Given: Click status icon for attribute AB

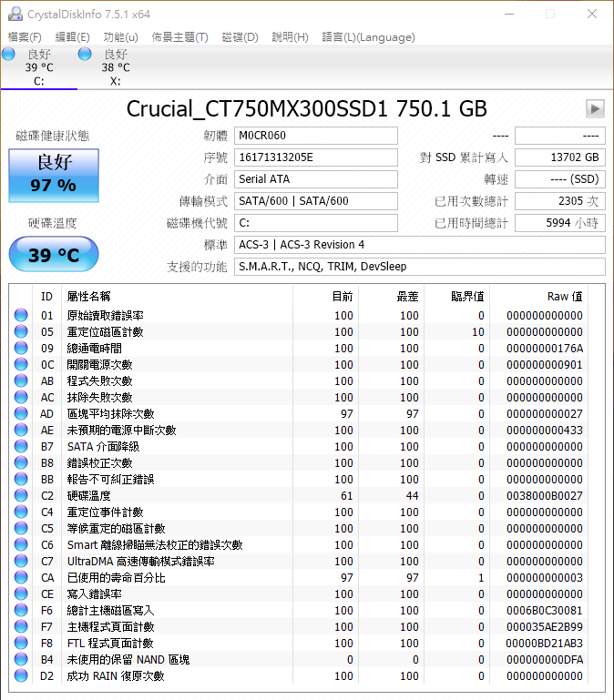Looking at the screenshot, I should click(21, 380).
